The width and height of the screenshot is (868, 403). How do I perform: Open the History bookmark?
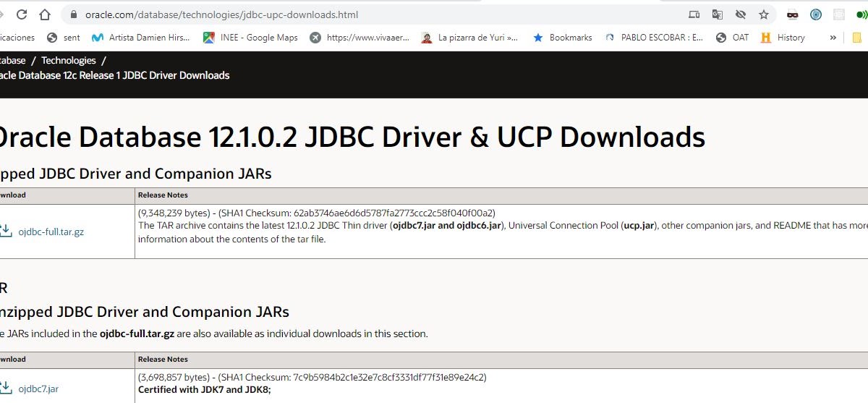click(x=783, y=38)
